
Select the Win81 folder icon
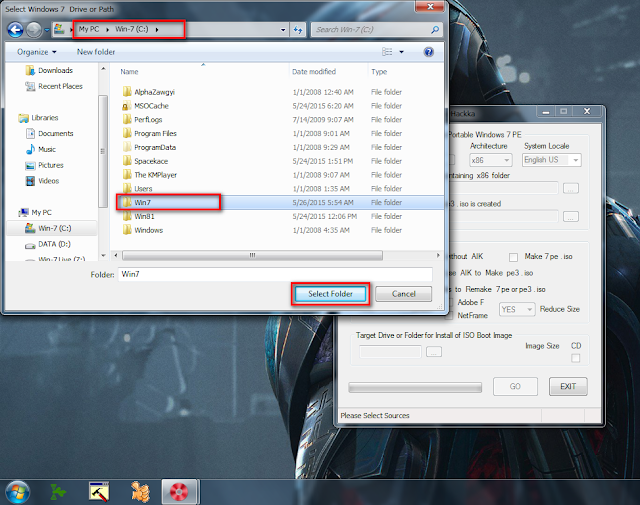coord(127,216)
